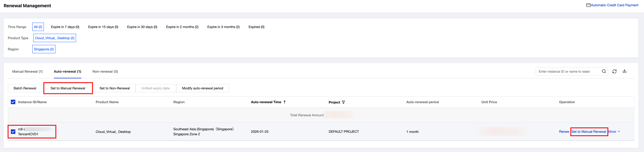Uncheck the TencentCVD1 instance checkbox
This screenshot has height=152, width=644.
click(13, 132)
